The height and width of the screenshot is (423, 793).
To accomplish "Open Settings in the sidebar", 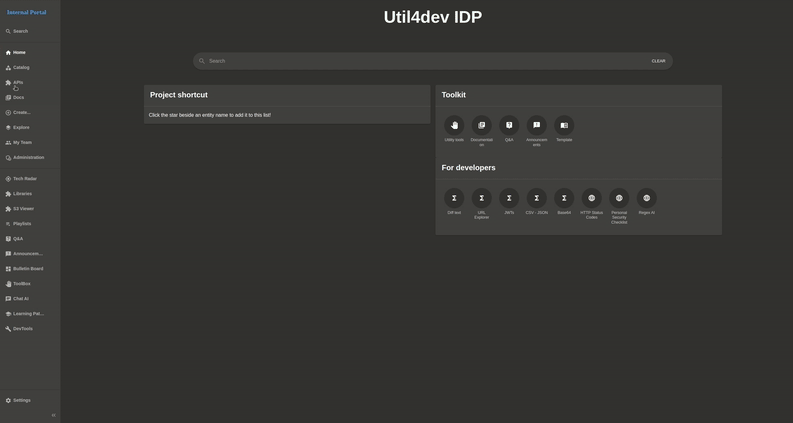I will (x=21, y=400).
